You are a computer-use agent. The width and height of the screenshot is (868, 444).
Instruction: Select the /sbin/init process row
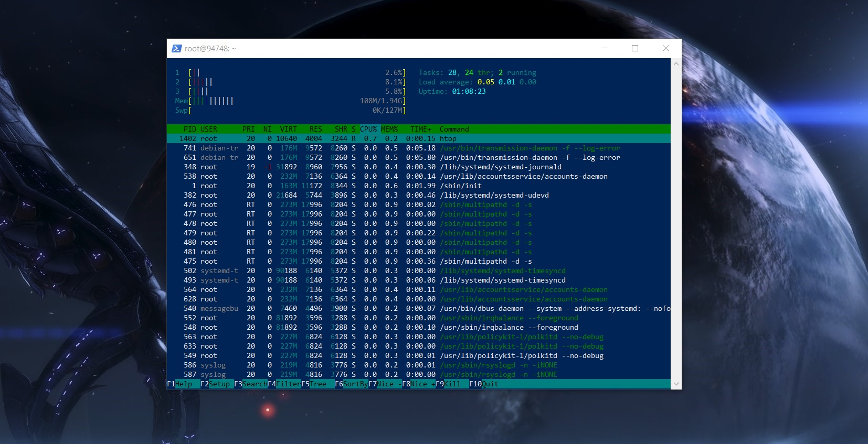coord(419,186)
